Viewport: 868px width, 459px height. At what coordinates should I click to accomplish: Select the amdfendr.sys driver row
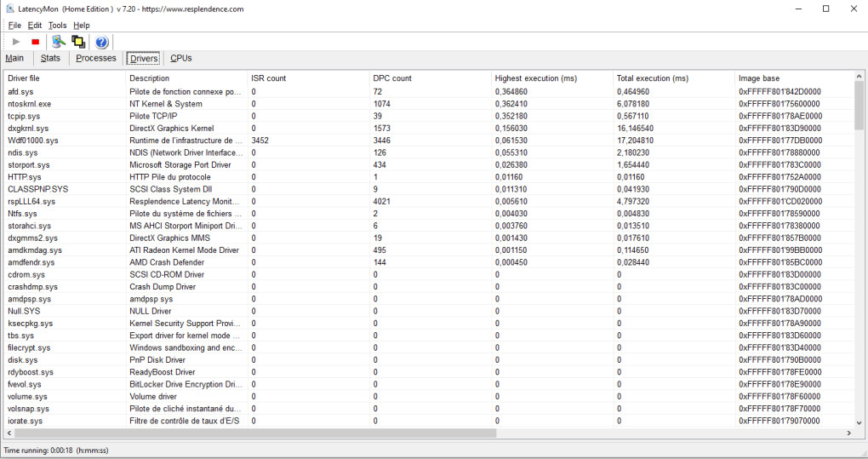point(429,262)
